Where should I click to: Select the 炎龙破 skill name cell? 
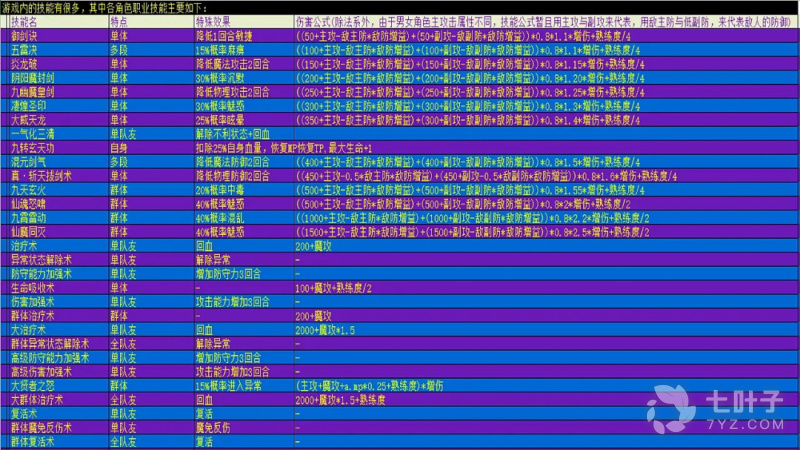coord(23,61)
